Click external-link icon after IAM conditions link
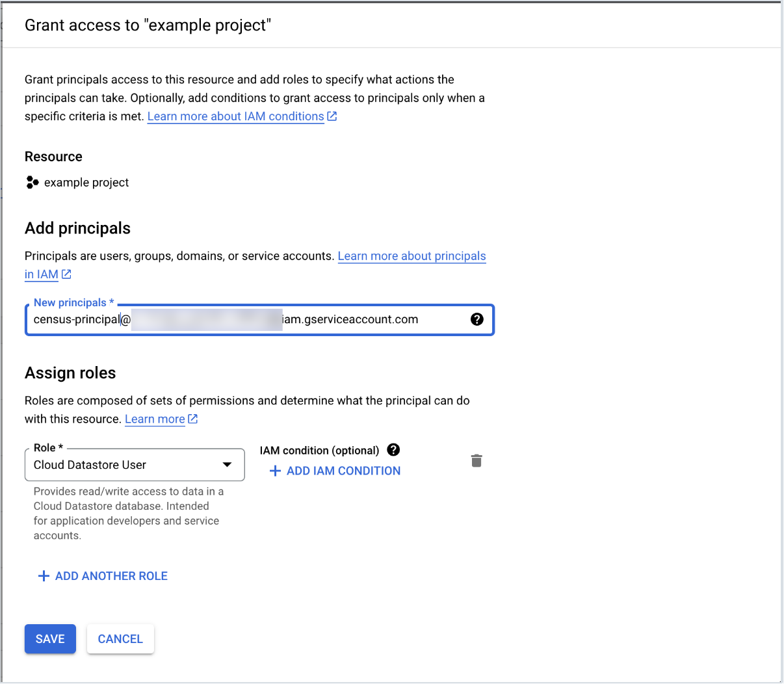784x684 pixels. click(x=332, y=116)
